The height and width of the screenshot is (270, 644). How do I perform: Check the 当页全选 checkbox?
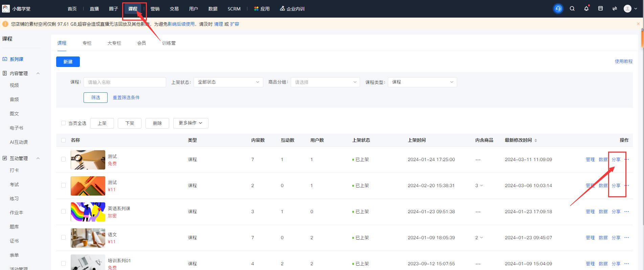[63, 123]
